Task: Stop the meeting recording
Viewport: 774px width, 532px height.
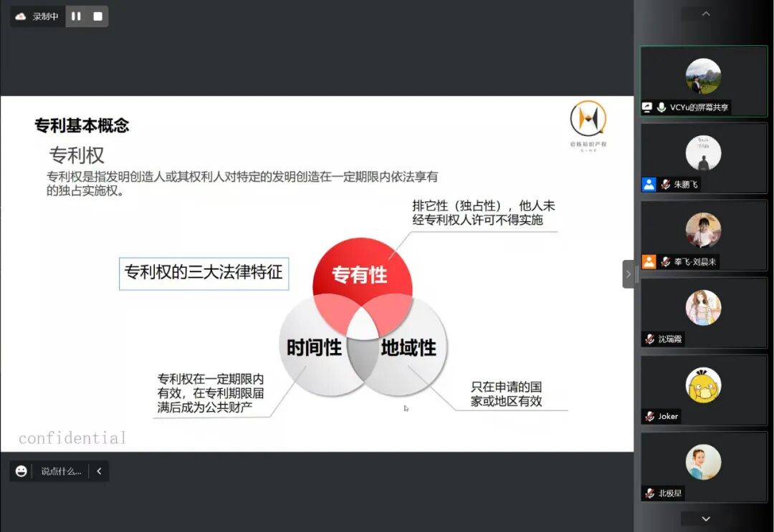Action: tap(97, 16)
